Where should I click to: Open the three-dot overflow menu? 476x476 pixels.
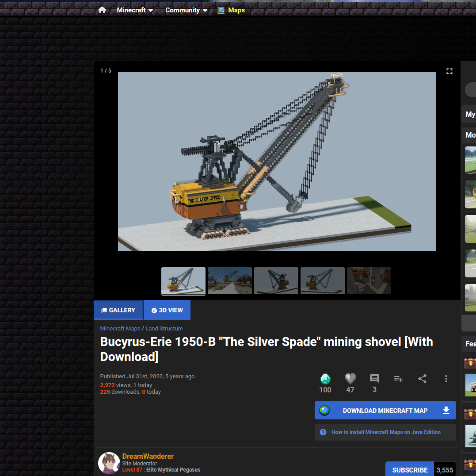446,379
